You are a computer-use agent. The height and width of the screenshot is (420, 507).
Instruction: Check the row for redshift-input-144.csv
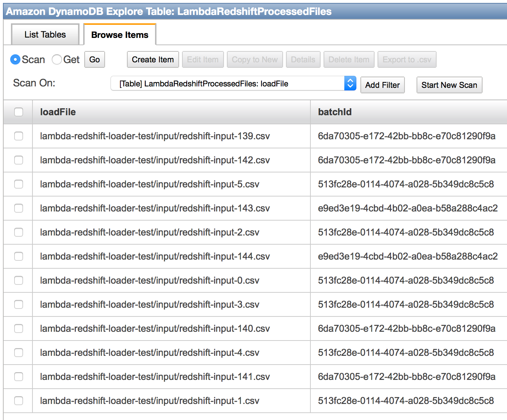click(19, 256)
